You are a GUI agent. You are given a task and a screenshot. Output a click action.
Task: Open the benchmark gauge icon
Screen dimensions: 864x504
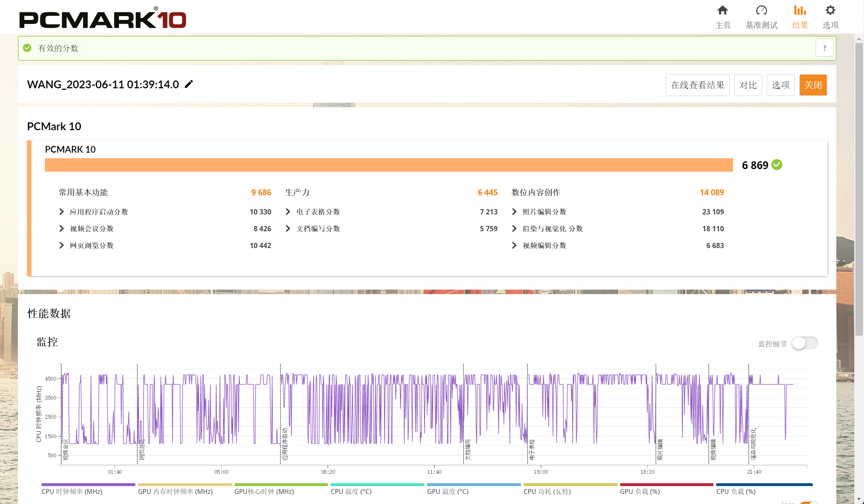[761, 10]
